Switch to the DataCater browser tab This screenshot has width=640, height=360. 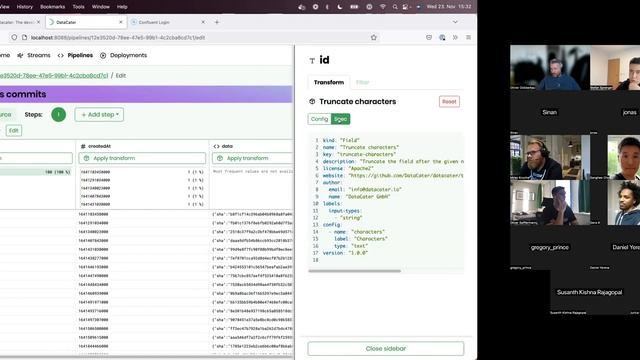point(85,22)
